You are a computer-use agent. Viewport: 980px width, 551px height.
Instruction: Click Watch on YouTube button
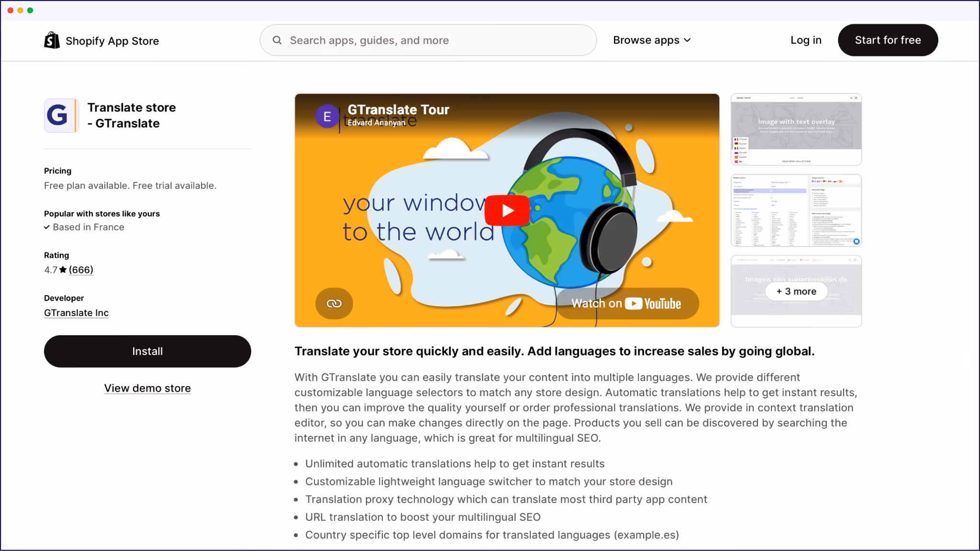click(x=627, y=304)
